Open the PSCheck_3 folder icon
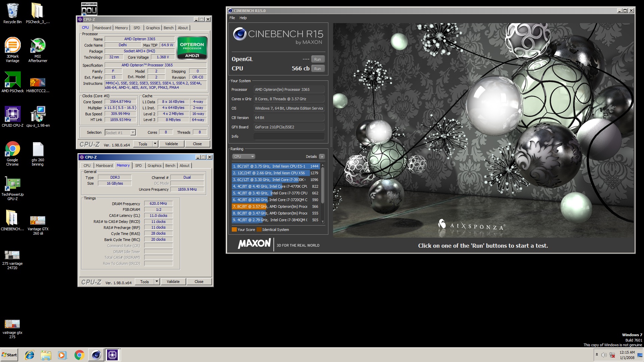644x362 pixels. pos(38,13)
